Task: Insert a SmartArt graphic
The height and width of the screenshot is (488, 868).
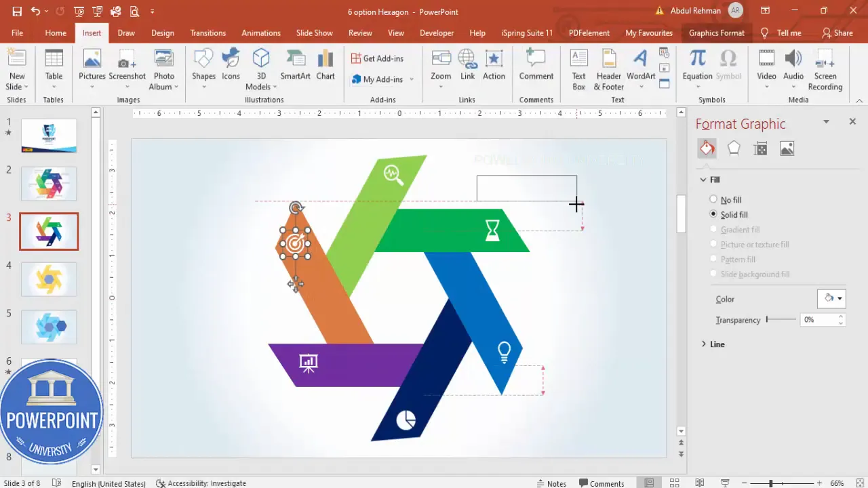Action: tap(295, 65)
